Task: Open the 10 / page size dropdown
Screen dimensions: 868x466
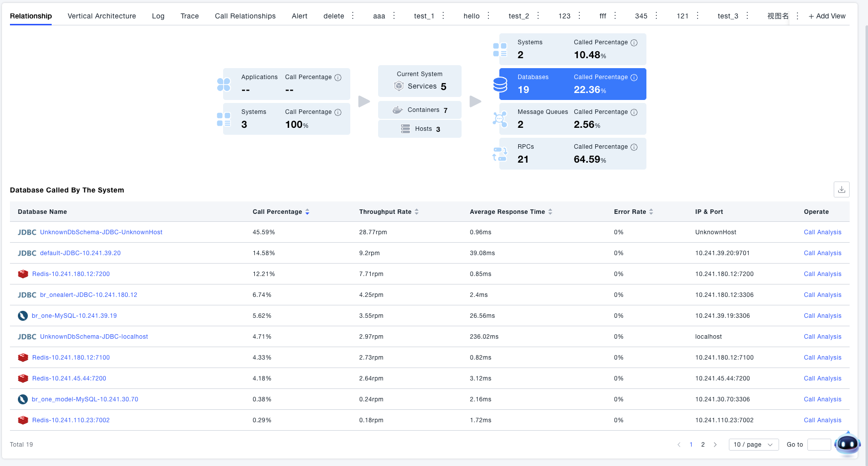Action: 753,445
